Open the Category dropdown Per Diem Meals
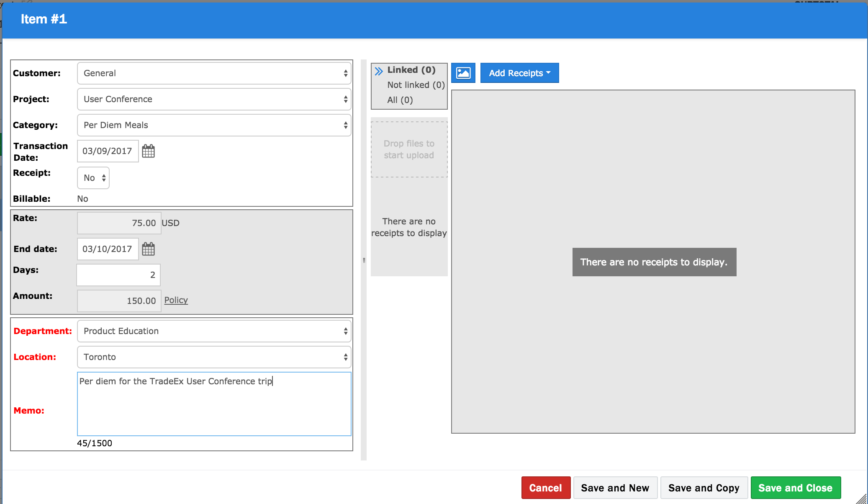 click(x=214, y=125)
